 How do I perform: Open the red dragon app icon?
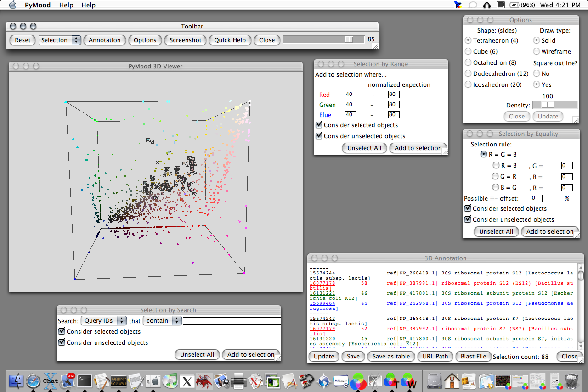(204, 381)
